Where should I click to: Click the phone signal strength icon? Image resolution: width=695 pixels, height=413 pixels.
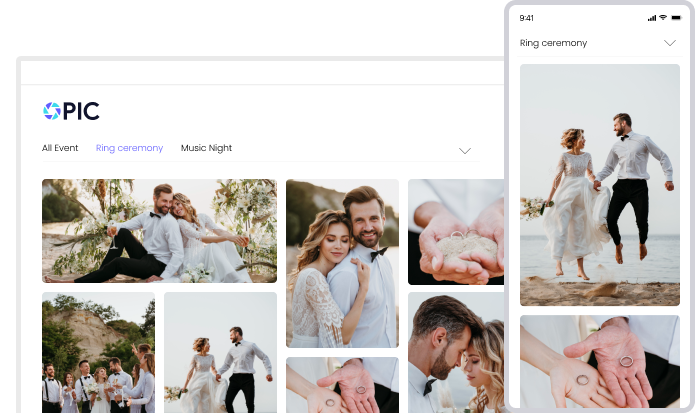pyautogui.click(x=652, y=18)
